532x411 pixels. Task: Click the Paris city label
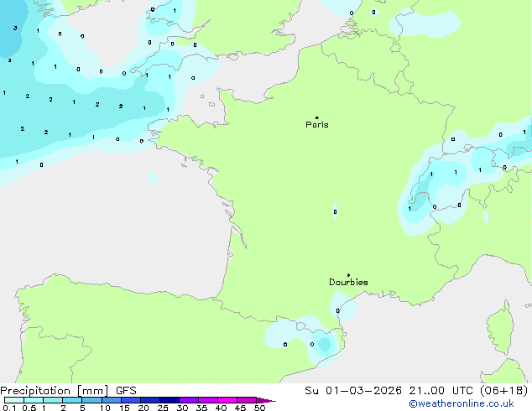pos(317,125)
